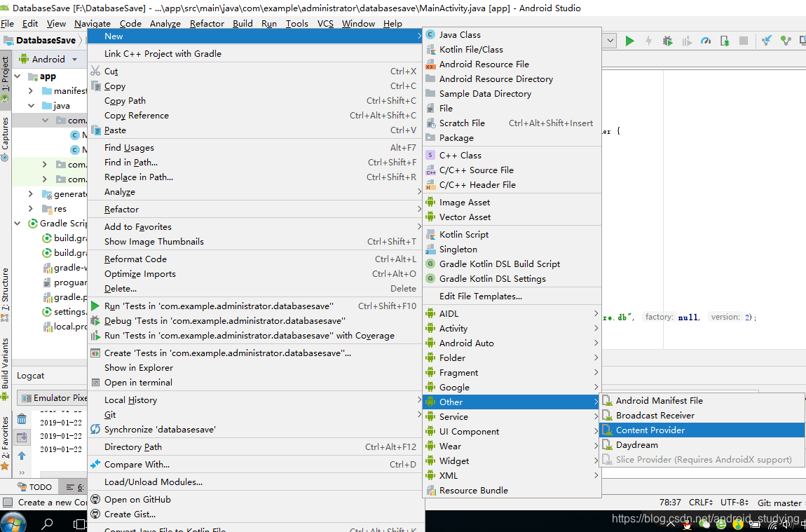Click the Image Asset android icon

(x=430, y=203)
